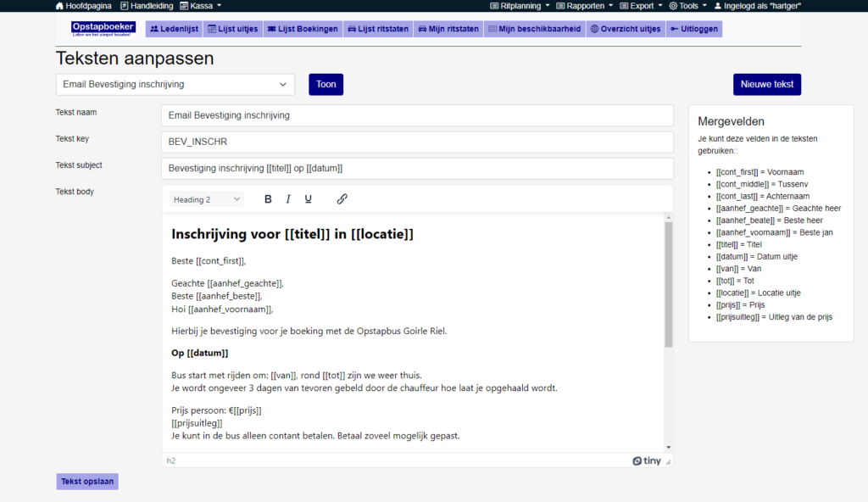This screenshot has width=868, height=502.
Task: Apply underline formatting in editor toolbar
Action: pyautogui.click(x=309, y=199)
